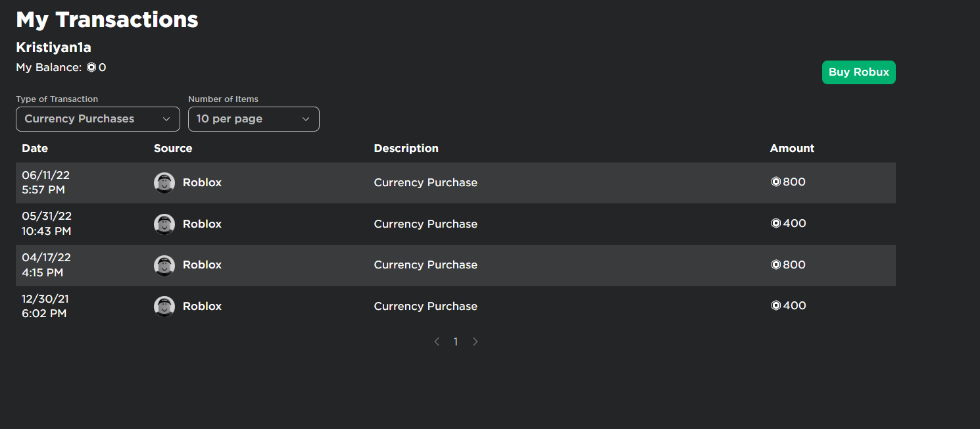Image resolution: width=980 pixels, height=429 pixels.
Task: Open the Type of Transaction dropdown
Action: [97, 119]
